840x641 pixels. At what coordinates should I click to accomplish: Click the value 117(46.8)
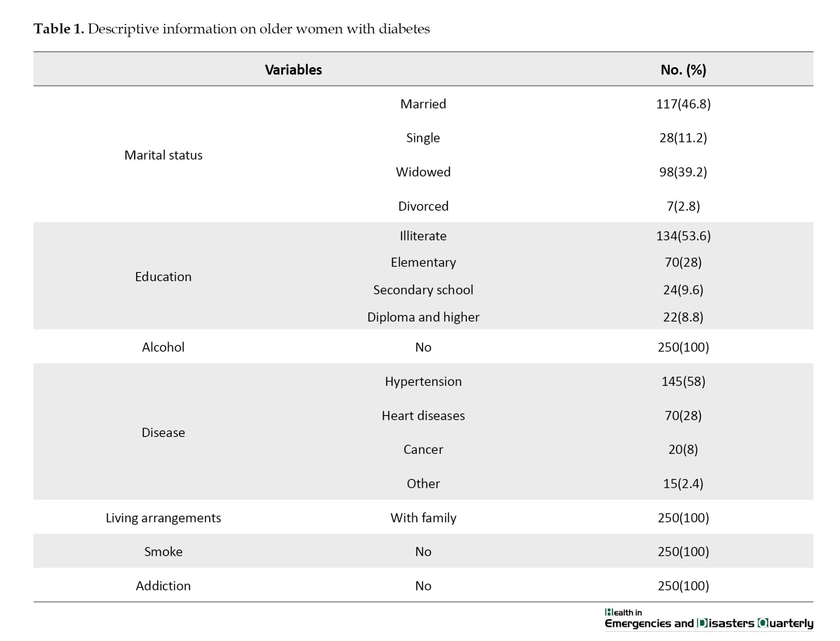683,104
